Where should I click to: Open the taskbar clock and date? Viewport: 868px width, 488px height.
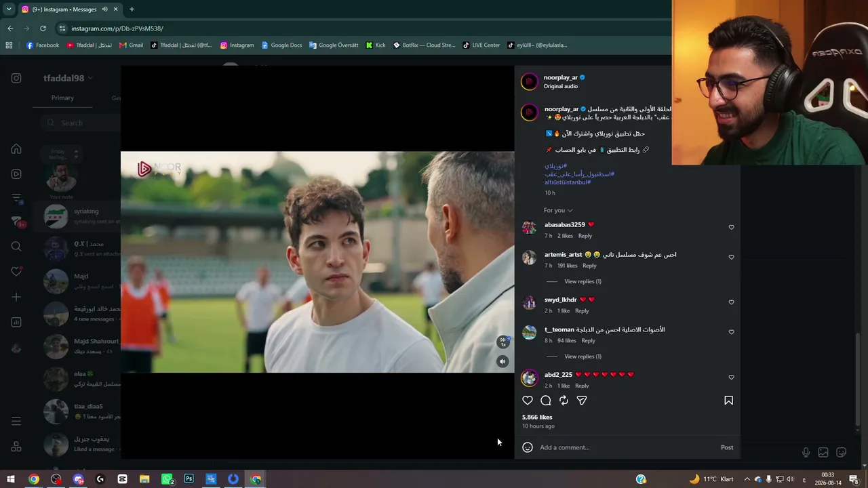[x=828, y=479]
